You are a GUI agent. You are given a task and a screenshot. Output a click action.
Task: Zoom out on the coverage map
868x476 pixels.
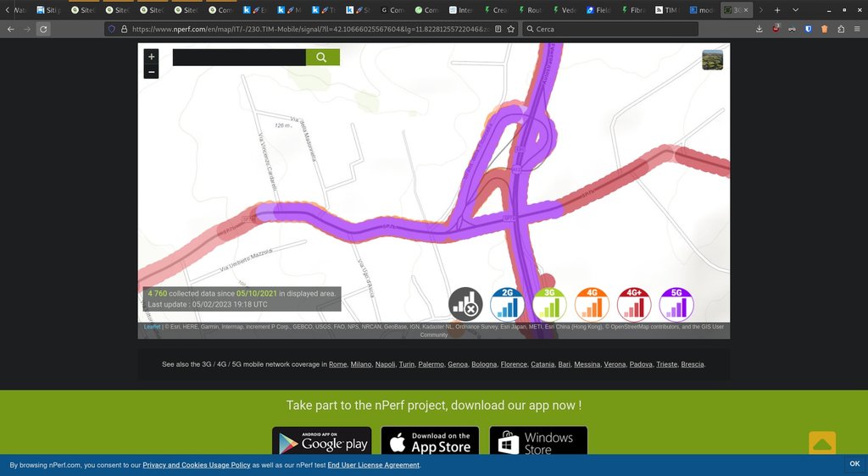(x=152, y=72)
